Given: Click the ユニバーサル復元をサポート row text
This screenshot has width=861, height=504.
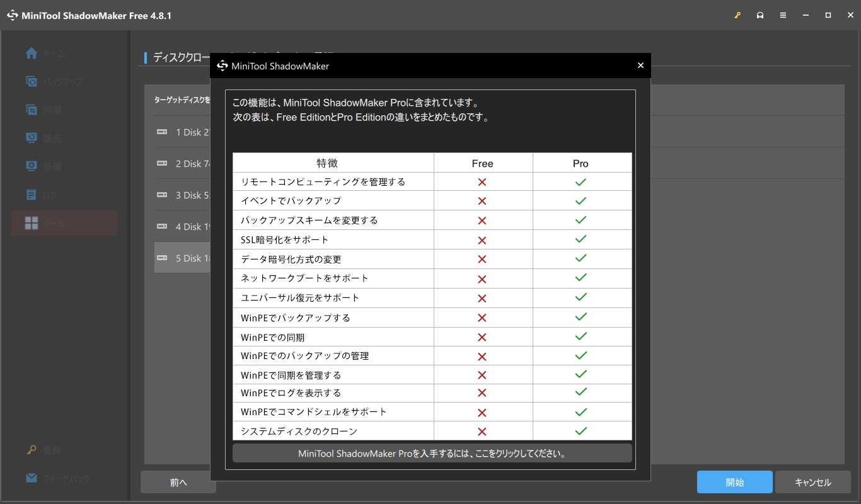Looking at the screenshot, I should coord(300,298).
